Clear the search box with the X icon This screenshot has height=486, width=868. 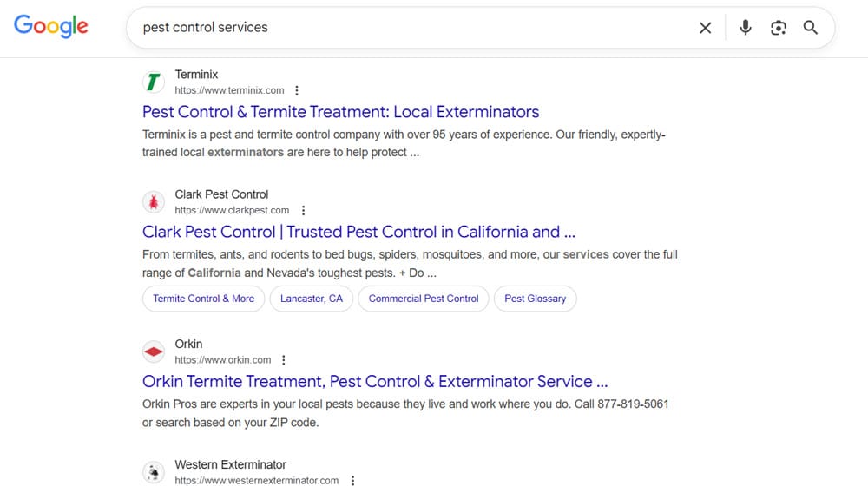[705, 28]
